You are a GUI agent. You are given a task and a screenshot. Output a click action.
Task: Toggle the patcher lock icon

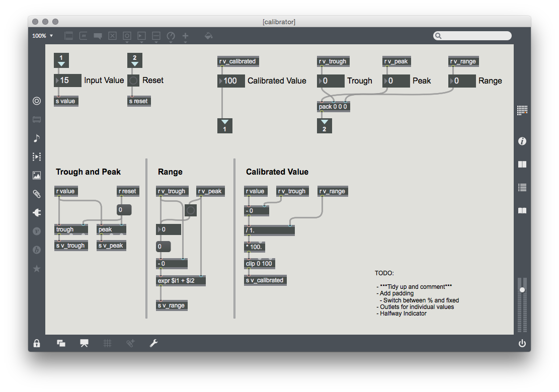tap(37, 343)
